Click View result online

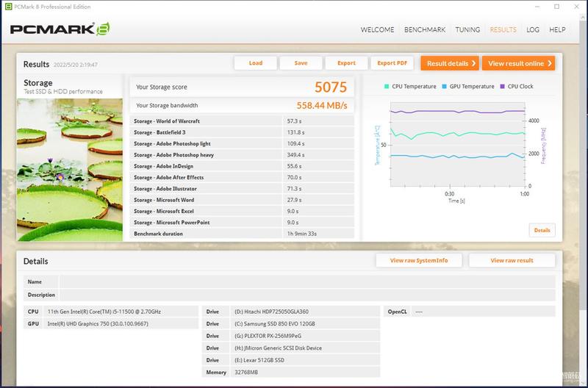pyautogui.click(x=519, y=63)
